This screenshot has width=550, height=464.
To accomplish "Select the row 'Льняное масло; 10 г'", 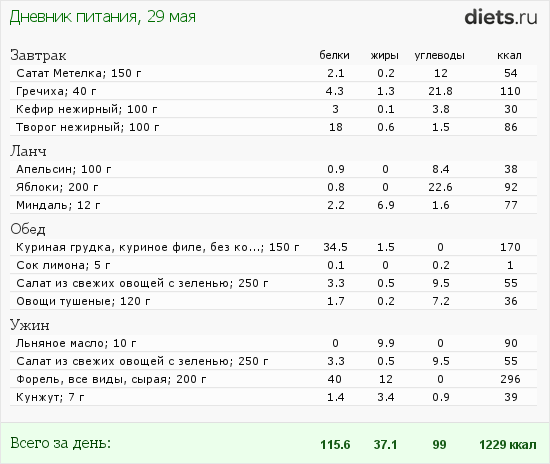I will coord(273,343).
